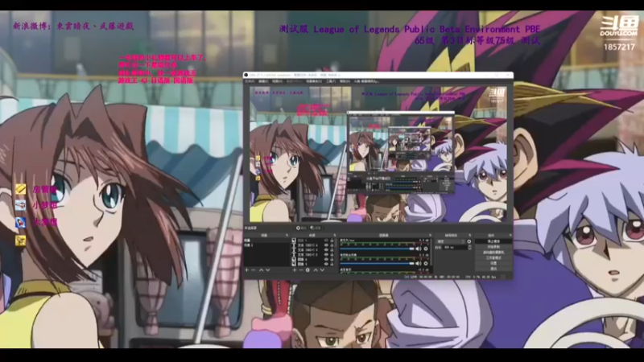Open the 文件(F) menu
The height and width of the screenshot is (362, 644).
(x=249, y=81)
